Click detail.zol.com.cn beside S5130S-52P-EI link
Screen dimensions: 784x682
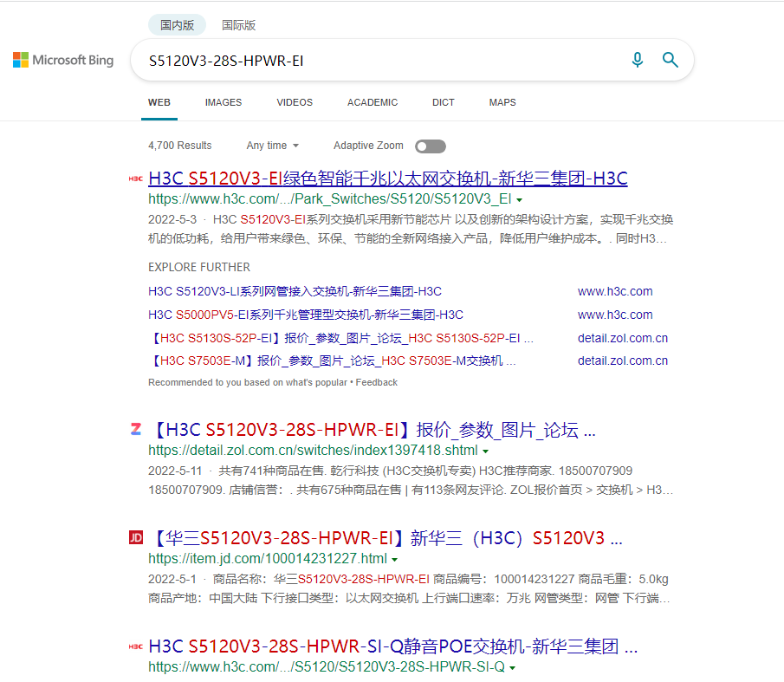tap(623, 338)
